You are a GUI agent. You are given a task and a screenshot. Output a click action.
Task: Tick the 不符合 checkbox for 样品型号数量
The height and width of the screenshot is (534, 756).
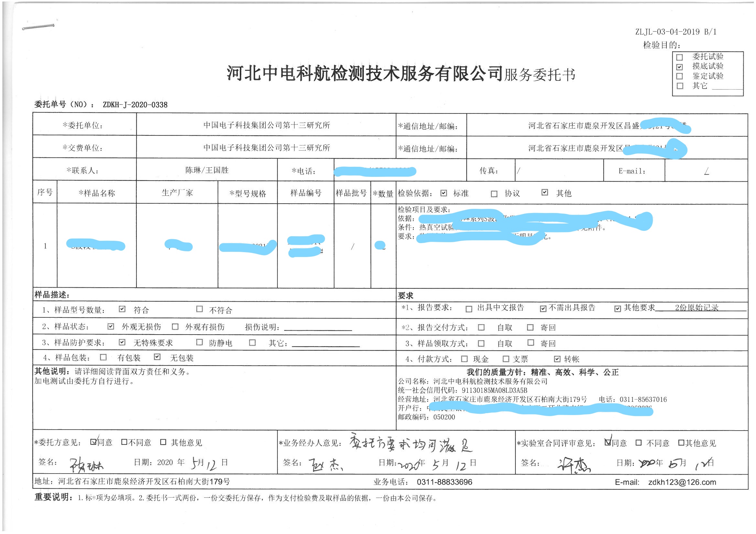tap(199, 309)
